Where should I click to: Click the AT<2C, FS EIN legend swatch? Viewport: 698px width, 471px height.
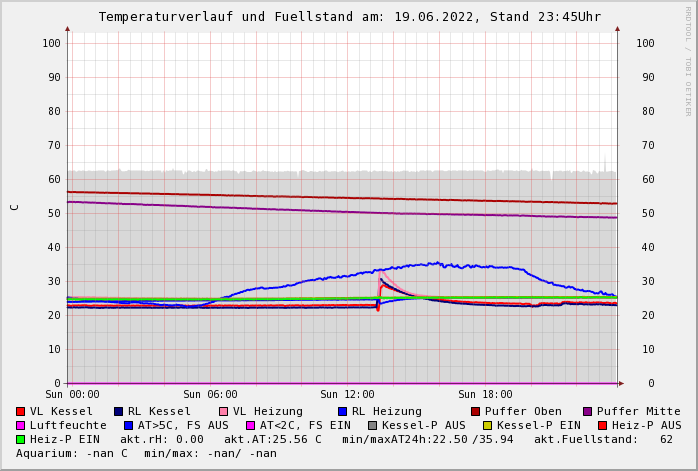point(250,425)
